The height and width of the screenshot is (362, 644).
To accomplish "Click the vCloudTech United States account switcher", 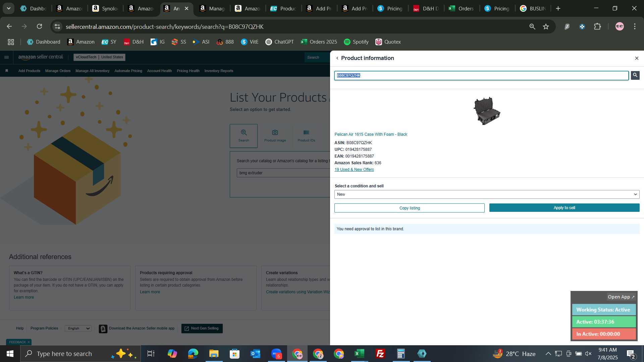I will (99, 57).
